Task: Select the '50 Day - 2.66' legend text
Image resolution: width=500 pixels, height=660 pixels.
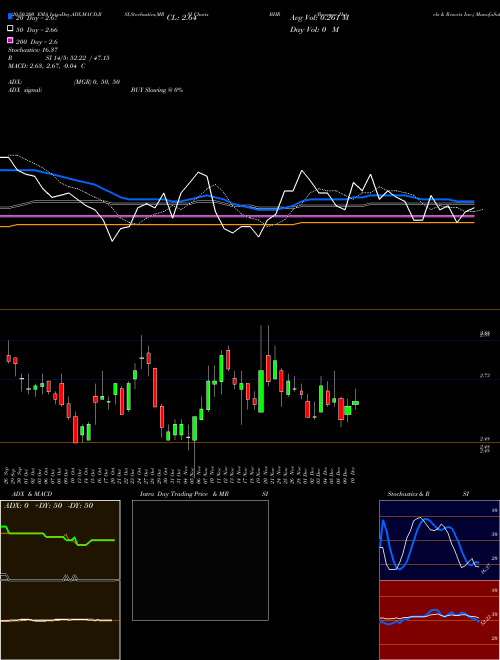Action: coord(37,30)
